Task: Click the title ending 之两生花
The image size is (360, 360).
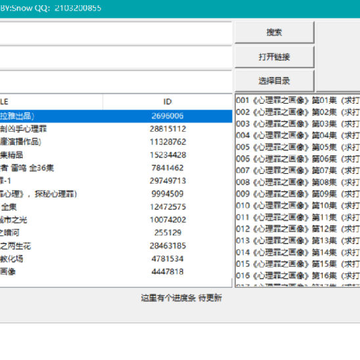Action: coord(15,246)
